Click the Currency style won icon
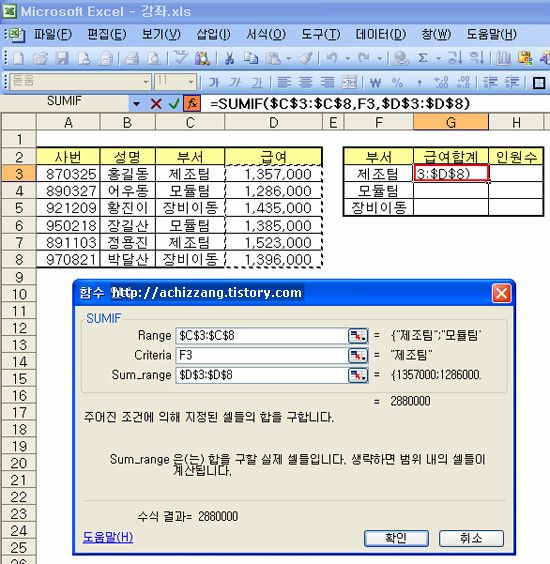550x564 pixels. (376, 83)
